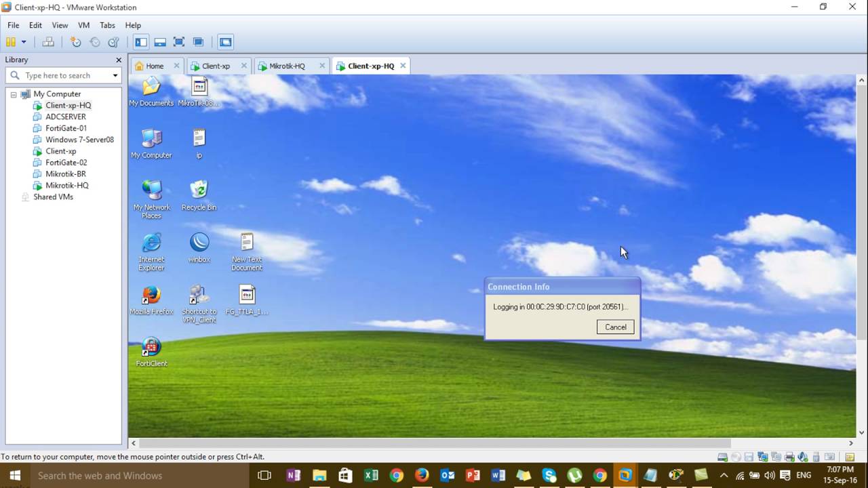The width and height of the screenshot is (868, 488).
Task: Take a snapshot of this virtual machine
Action: [x=76, y=42]
